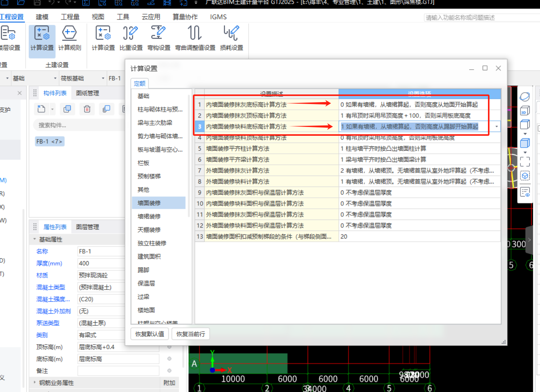Click row 13 value 20 cell
Viewport: 540px width, 392px height.
420,237
